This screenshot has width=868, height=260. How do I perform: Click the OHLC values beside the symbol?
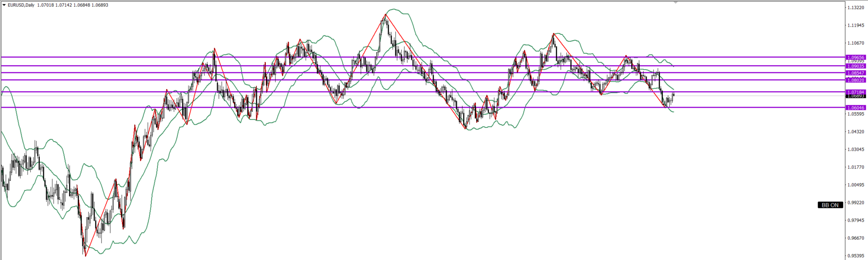tap(72, 5)
